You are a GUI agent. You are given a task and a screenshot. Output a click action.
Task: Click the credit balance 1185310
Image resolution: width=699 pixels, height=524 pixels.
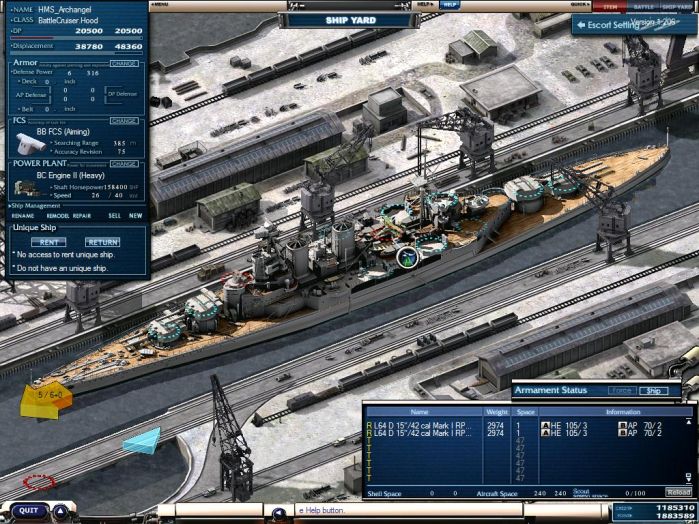pos(674,508)
